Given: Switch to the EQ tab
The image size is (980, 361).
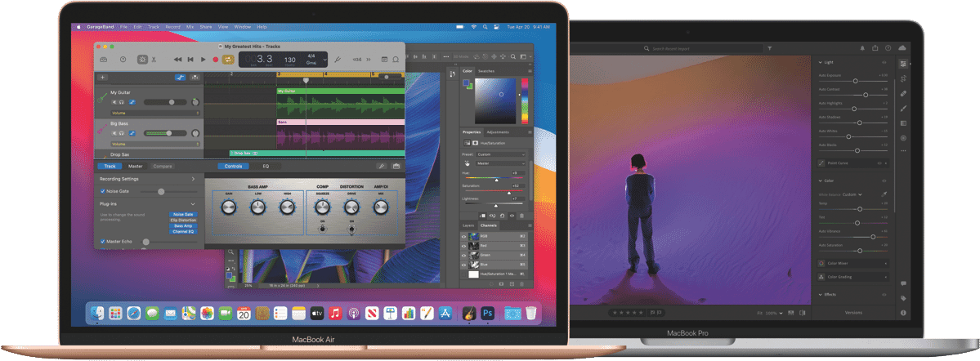Looking at the screenshot, I should coord(264,166).
